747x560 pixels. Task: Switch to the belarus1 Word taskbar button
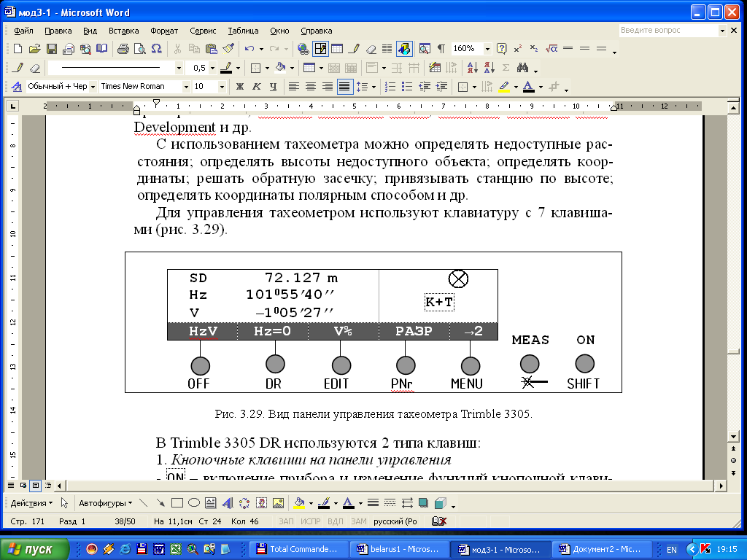click(398, 549)
